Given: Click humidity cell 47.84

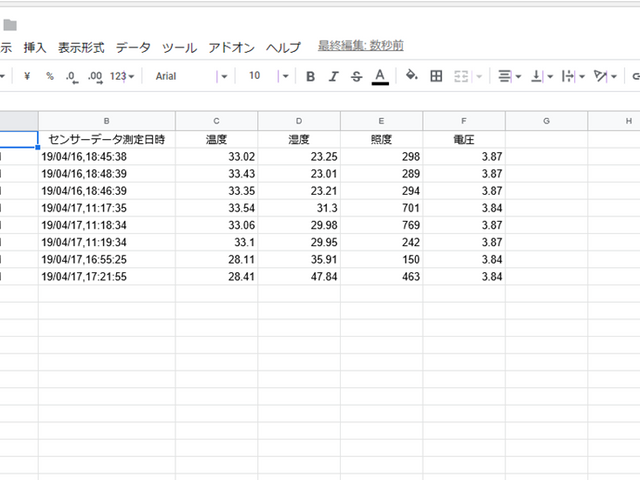Looking at the screenshot, I should (x=299, y=277).
